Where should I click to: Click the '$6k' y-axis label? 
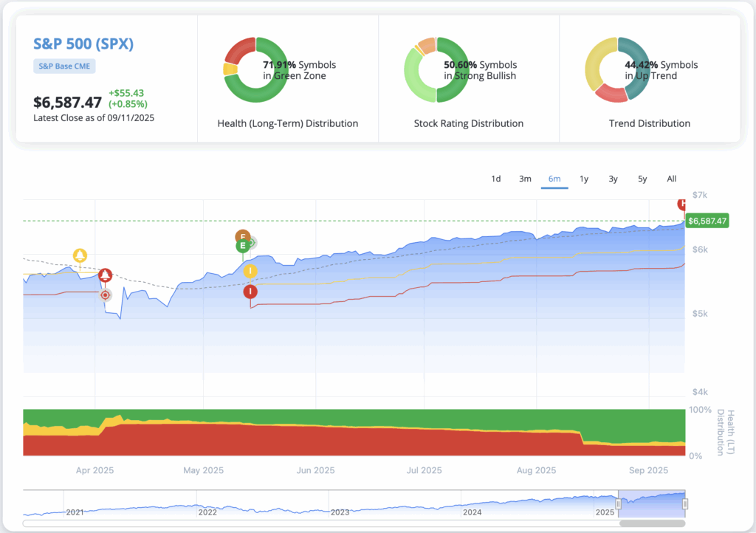700,250
